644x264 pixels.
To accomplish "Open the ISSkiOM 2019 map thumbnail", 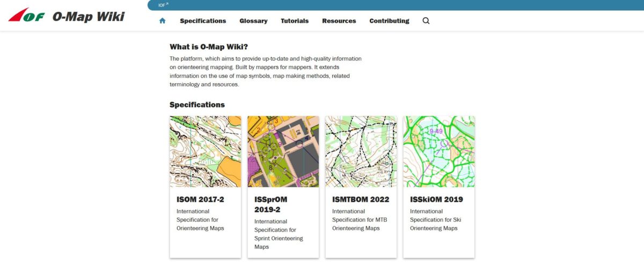I will [x=439, y=151].
